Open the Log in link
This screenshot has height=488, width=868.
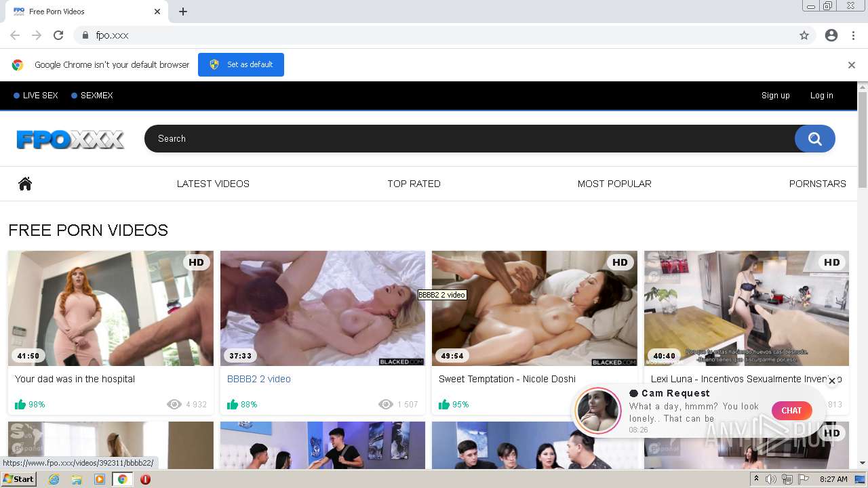coord(821,96)
